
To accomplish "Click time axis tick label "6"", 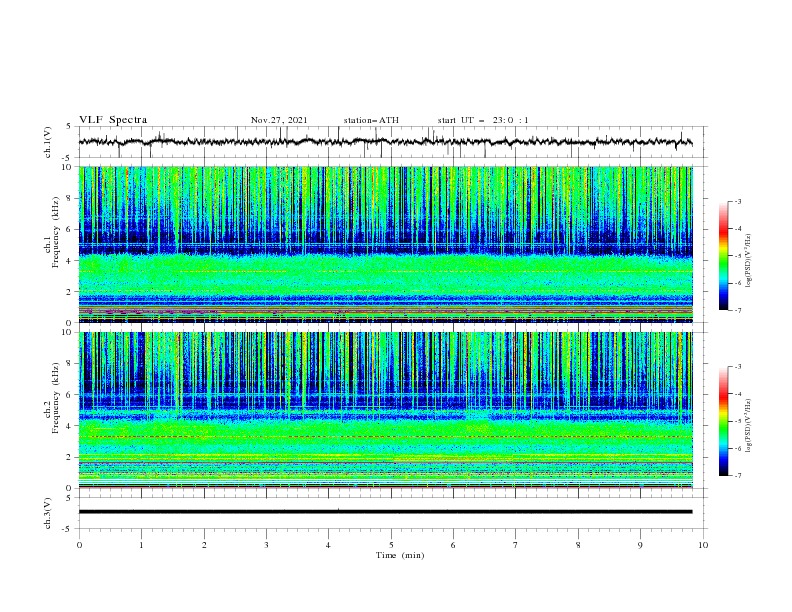I will pos(453,545).
